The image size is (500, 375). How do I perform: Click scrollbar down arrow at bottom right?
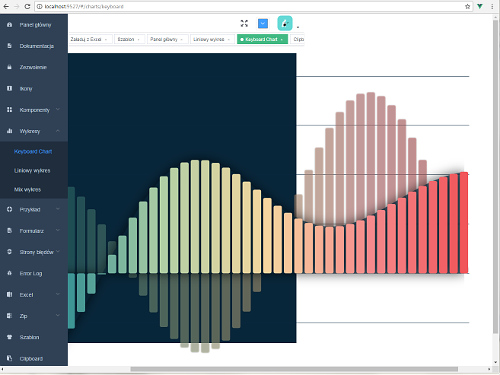496,362
